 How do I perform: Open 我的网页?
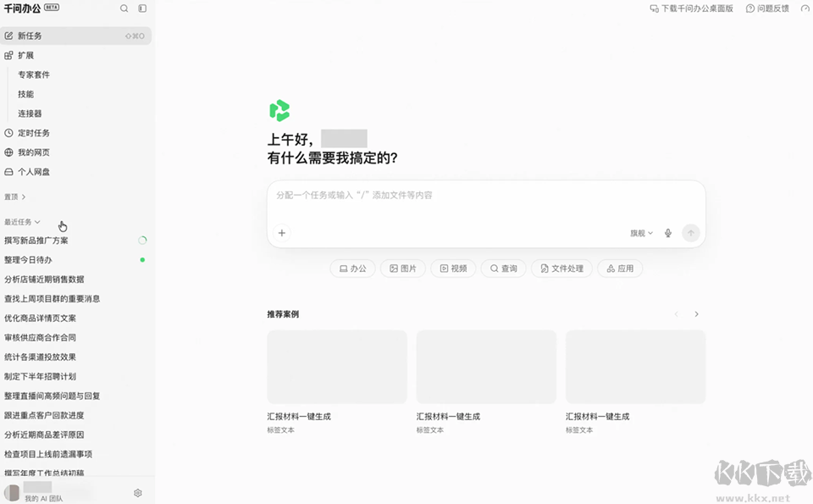(x=27, y=152)
